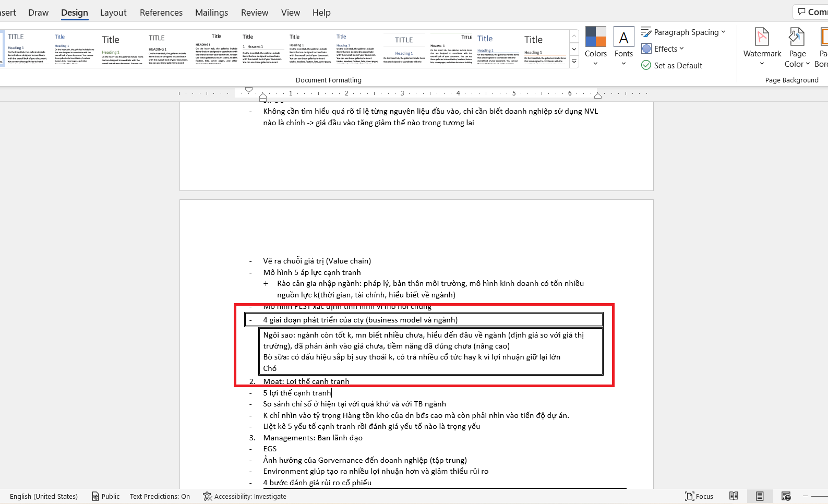Open the Page Color picker
The image size is (828, 504).
click(x=797, y=46)
